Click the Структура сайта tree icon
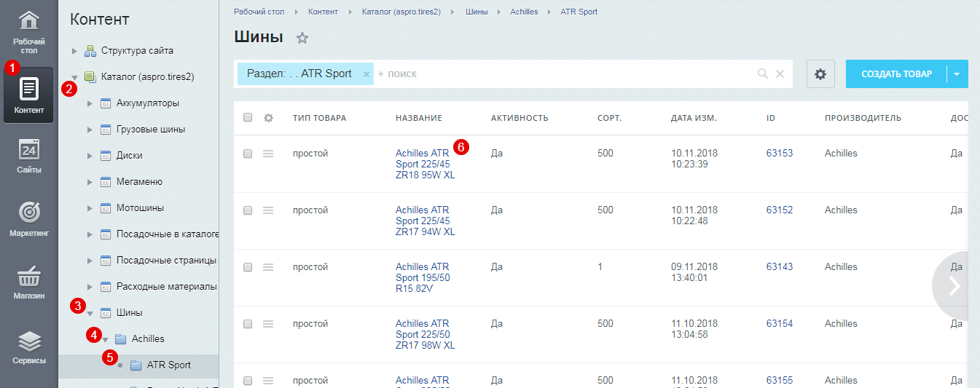Viewport: 980px width, 388px height. click(90, 51)
